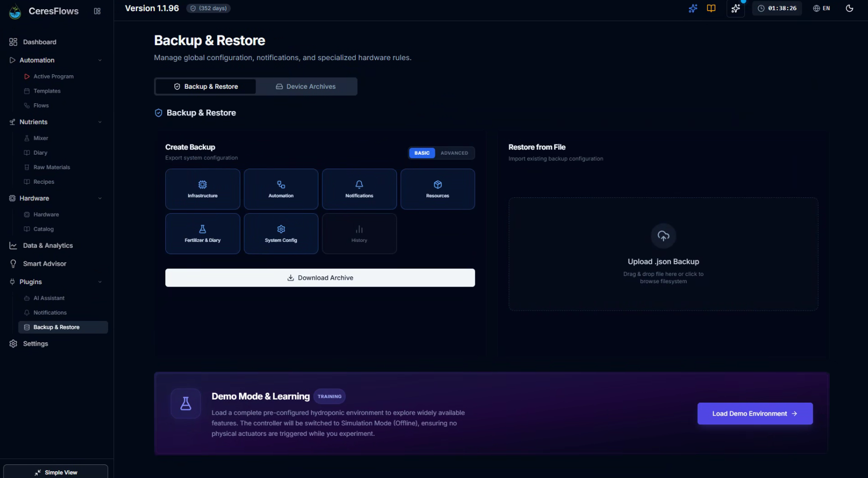Click the blue sparkles icon in the top bar

(693, 8)
